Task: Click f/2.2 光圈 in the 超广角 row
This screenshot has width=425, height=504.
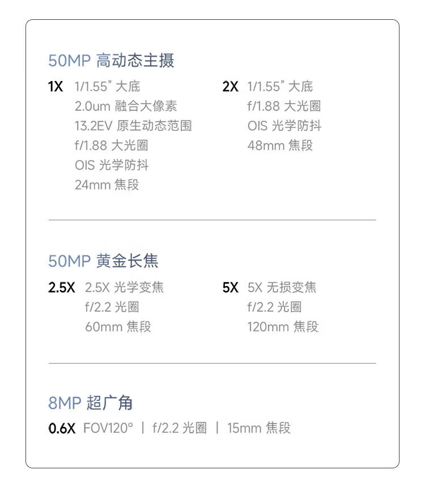Action: click(180, 428)
